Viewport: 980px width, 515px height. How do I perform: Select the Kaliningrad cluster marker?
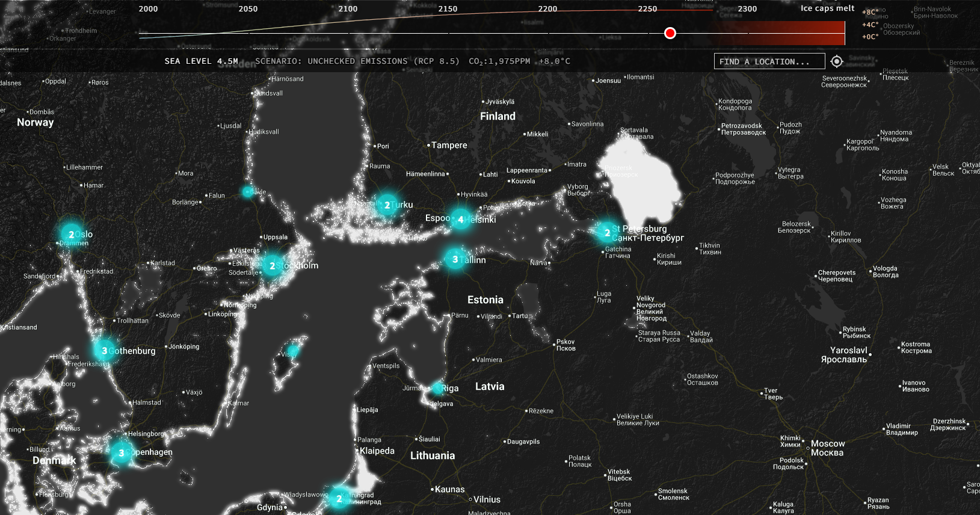pos(339,498)
